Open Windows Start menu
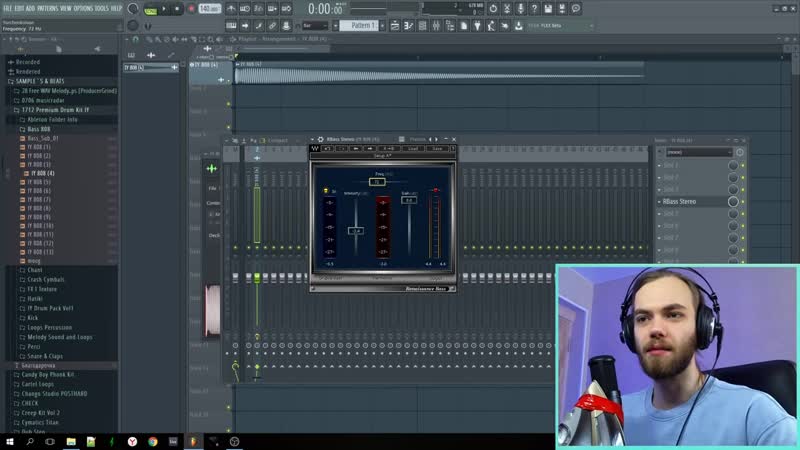This screenshot has width=800, height=450. [x=10, y=441]
